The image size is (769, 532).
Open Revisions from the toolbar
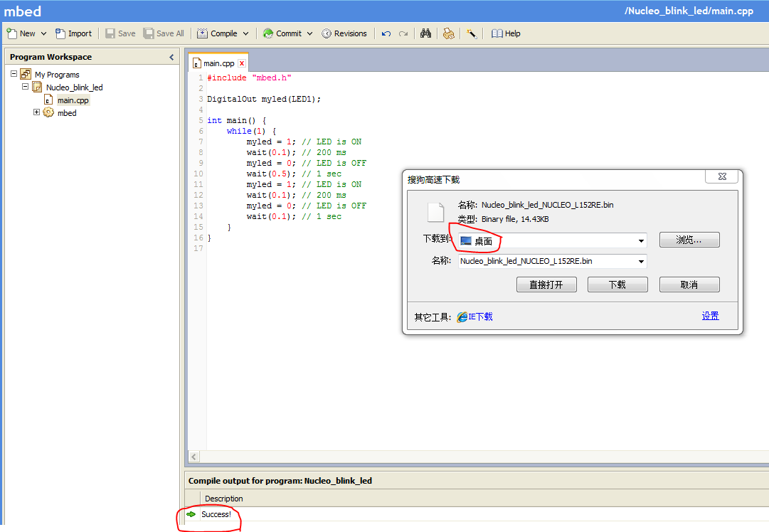point(344,33)
